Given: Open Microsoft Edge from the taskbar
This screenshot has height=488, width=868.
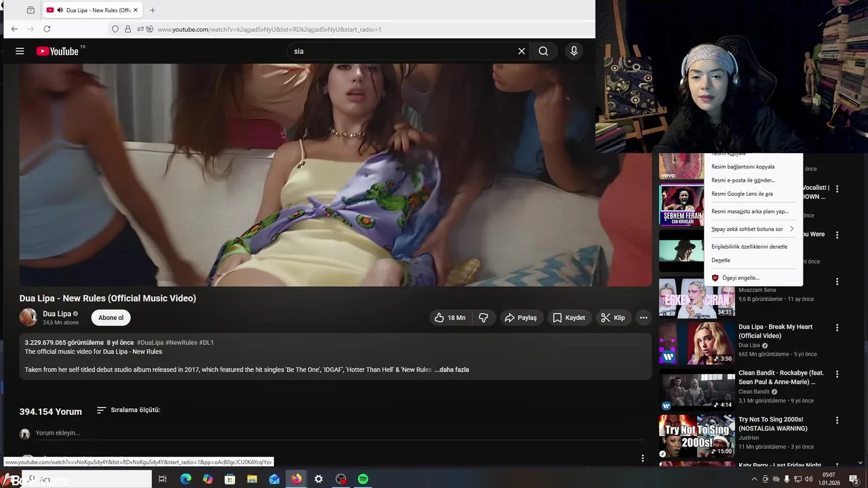Looking at the screenshot, I should (x=186, y=479).
